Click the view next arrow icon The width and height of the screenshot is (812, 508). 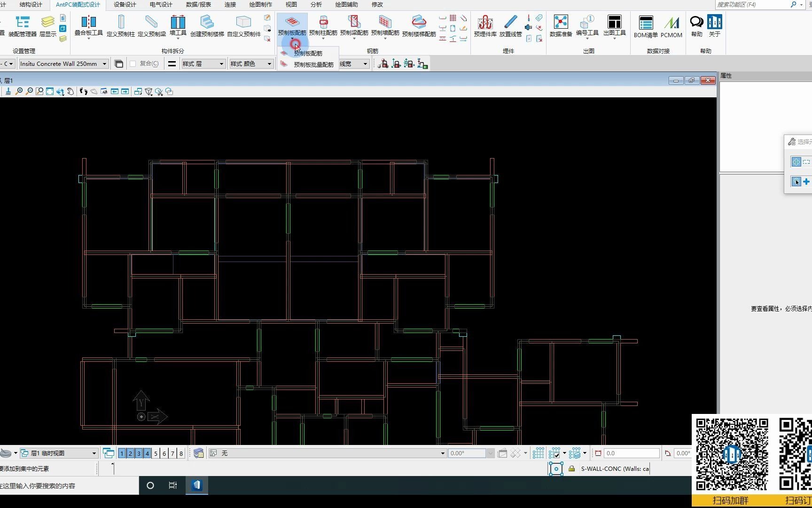pos(125,91)
